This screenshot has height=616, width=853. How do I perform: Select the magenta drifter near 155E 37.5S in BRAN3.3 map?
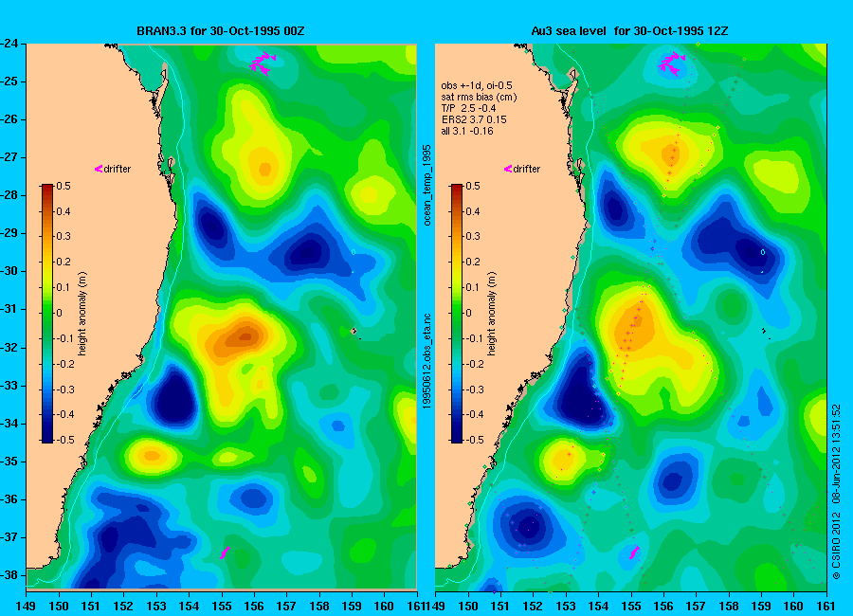point(225,553)
